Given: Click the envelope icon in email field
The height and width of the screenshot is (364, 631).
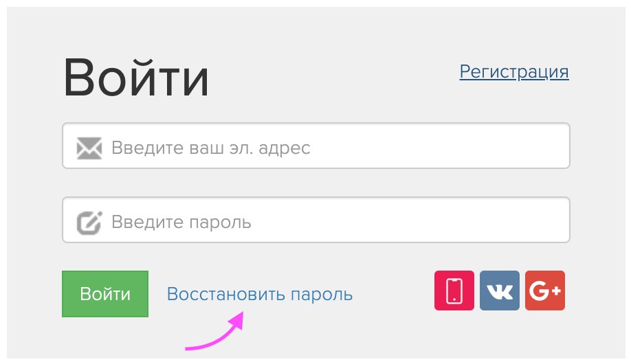Looking at the screenshot, I should point(89,147).
